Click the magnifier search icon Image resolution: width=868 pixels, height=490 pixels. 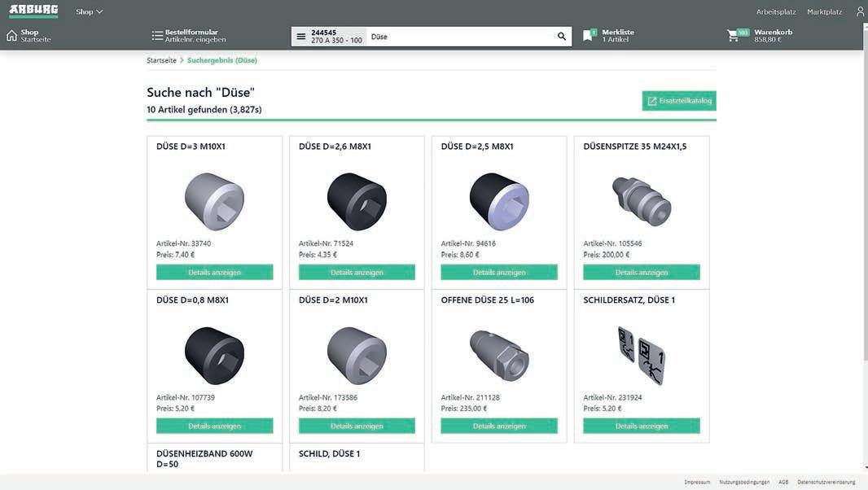point(561,37)
